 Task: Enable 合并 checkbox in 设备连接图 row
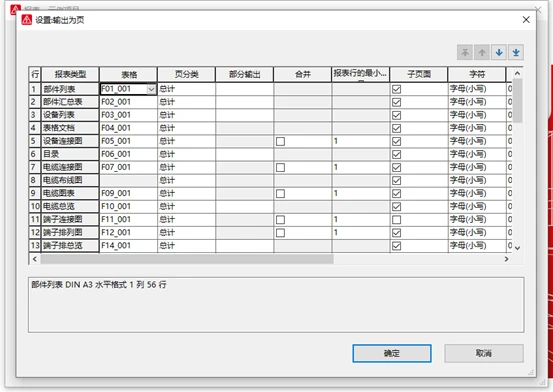point(280,141)
